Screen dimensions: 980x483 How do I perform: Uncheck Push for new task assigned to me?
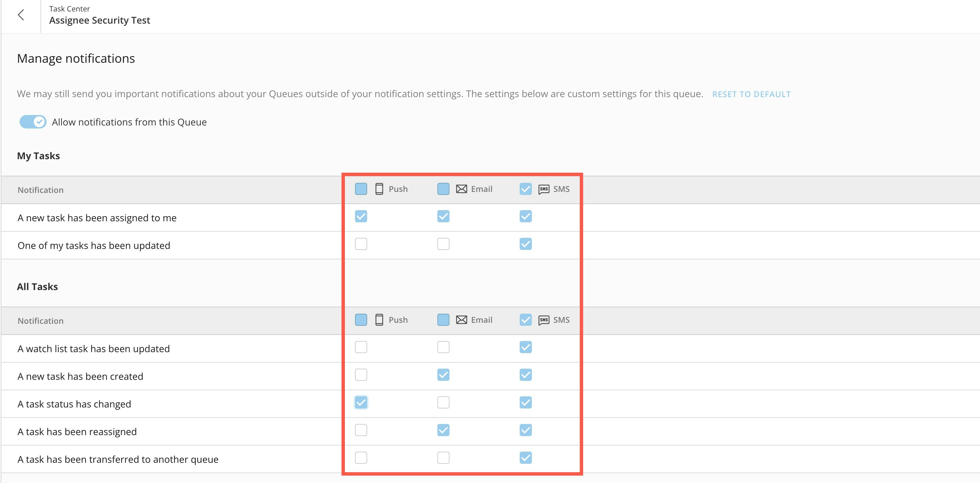(361, 217)
